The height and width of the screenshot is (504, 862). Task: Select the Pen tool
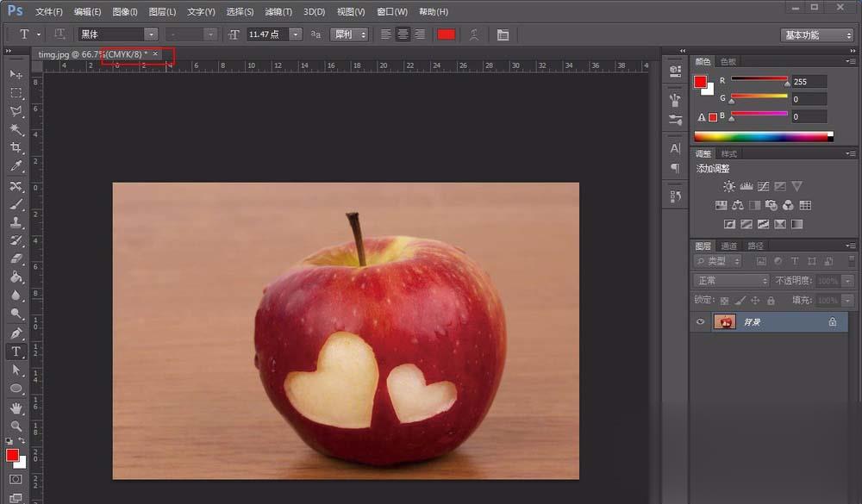[16, 333]
